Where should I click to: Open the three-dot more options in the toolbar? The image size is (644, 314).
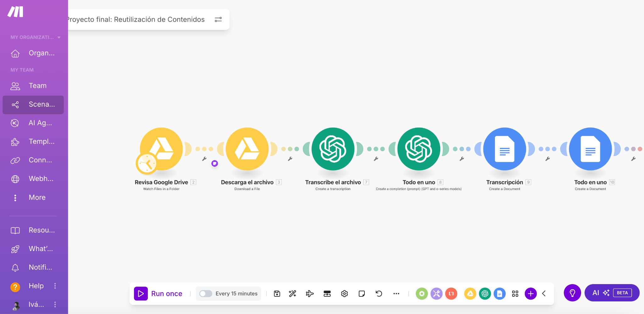click(396, 294)
